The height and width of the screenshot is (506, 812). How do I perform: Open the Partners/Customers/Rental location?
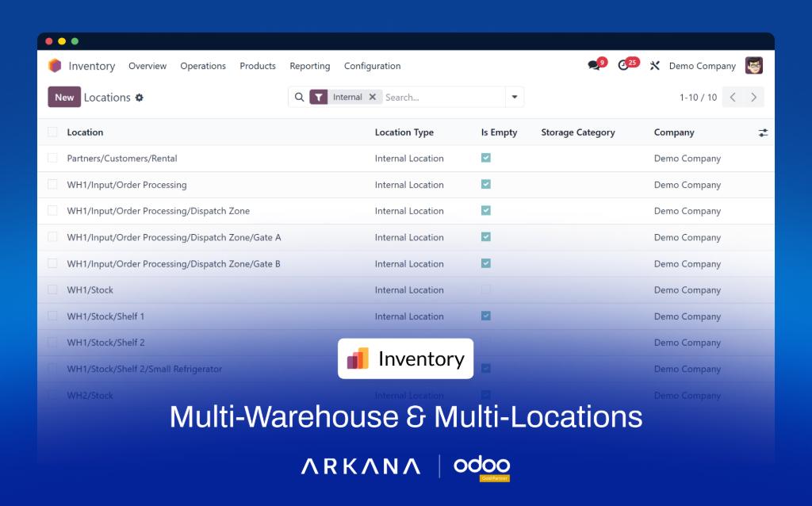coord(121,158)
